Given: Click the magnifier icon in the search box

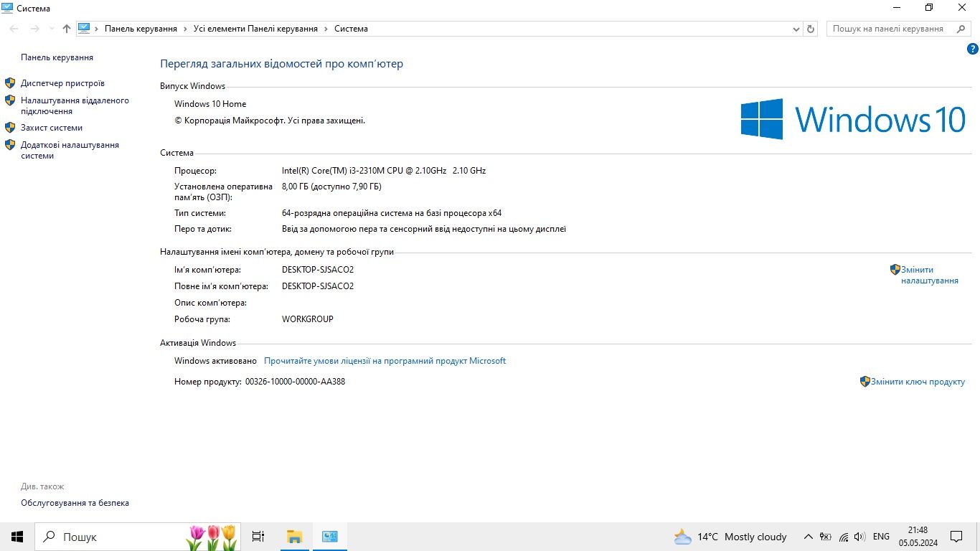Looking at the screenshot, I should 961,29.
